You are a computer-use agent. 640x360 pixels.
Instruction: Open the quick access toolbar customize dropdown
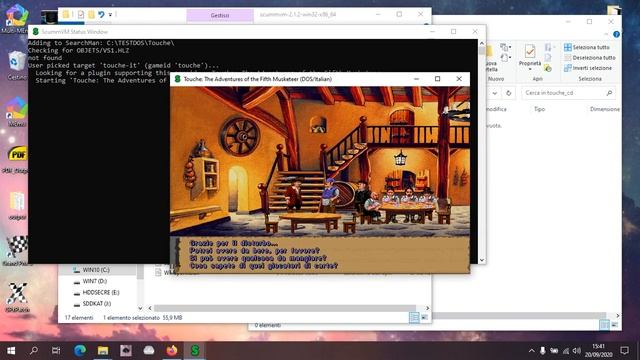tap(110, 15)
